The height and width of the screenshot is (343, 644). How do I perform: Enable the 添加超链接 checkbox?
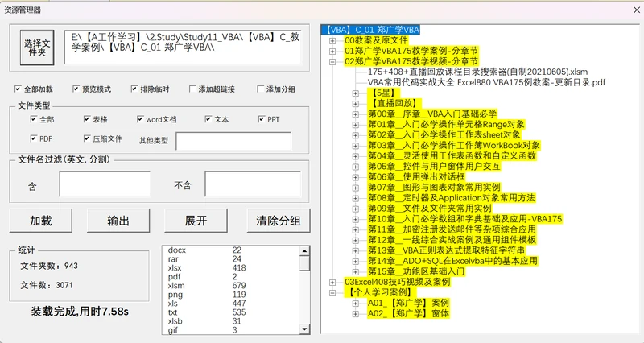[192, 89]
